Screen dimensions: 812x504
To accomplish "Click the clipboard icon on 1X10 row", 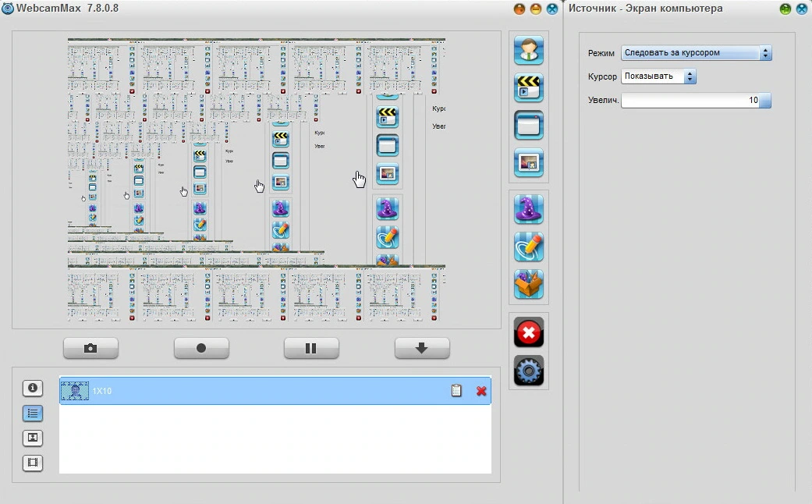I will pos(456,390).
